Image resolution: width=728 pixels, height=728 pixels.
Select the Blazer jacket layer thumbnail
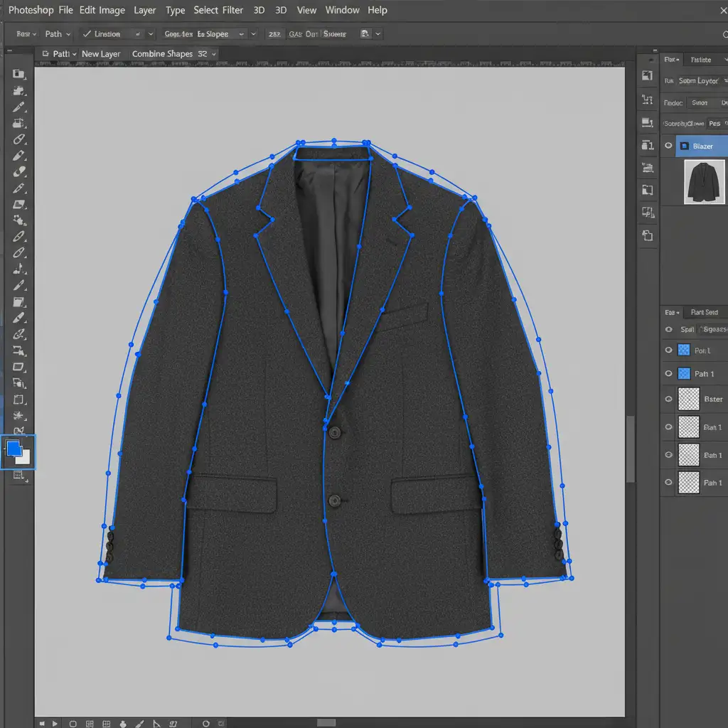704,182
